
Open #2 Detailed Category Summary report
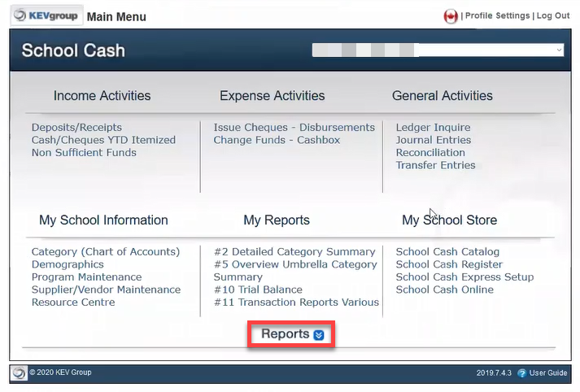click(x=294, y=251)
